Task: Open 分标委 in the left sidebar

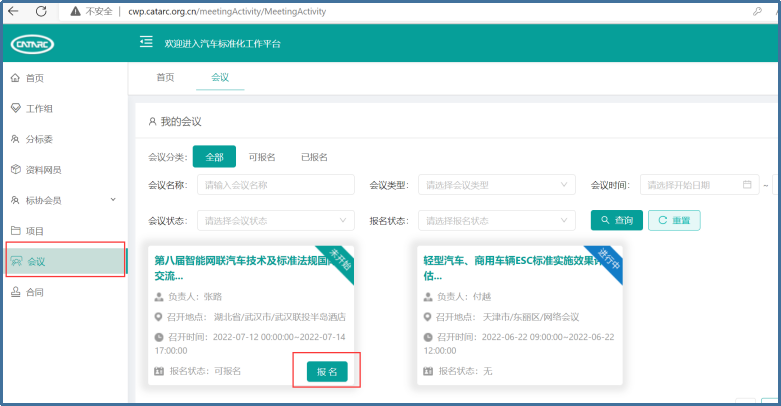Action: [x=38, y=139]
